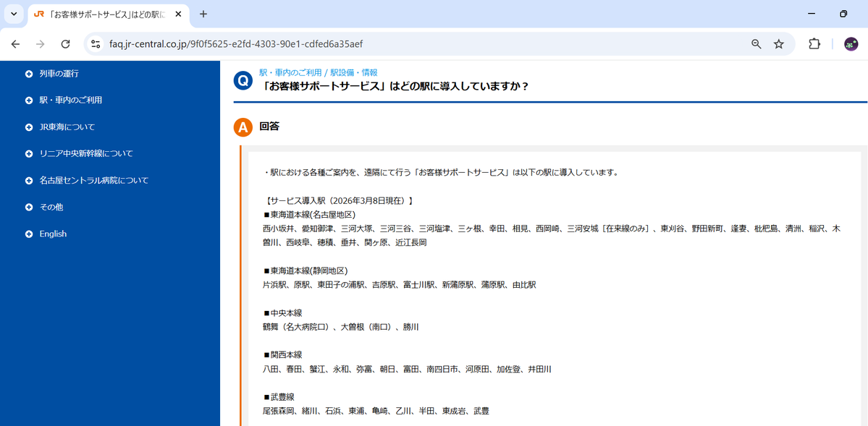The height and width of the screenshot is (426, 868).
Task: Open the tab search chevron
Action: pyautogui.click(x=12, y=14)
